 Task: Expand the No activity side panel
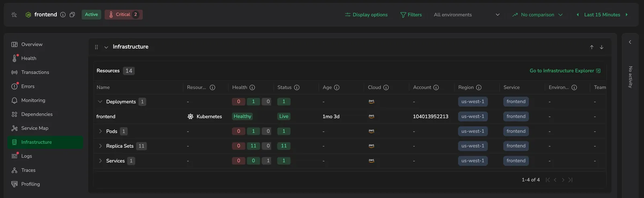coord(630,42)
